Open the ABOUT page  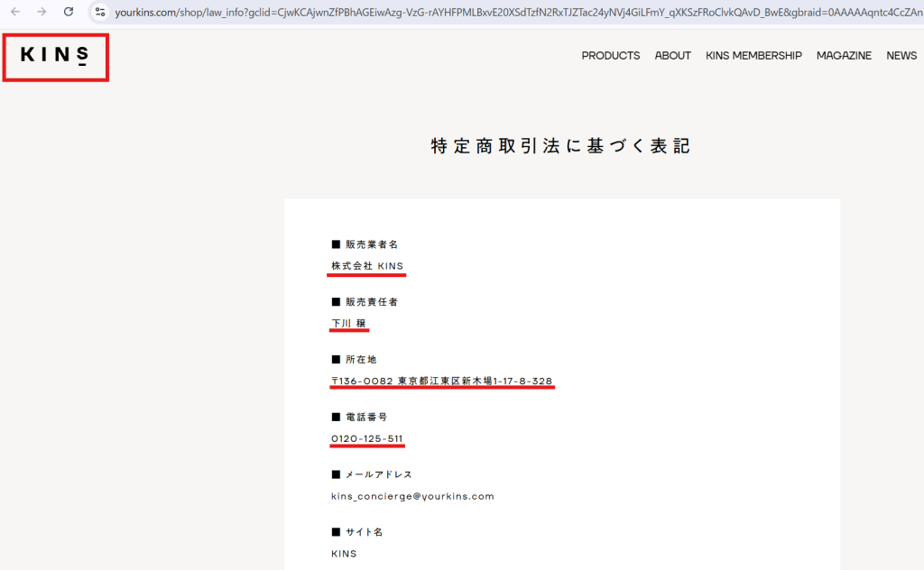coord(672,55)
